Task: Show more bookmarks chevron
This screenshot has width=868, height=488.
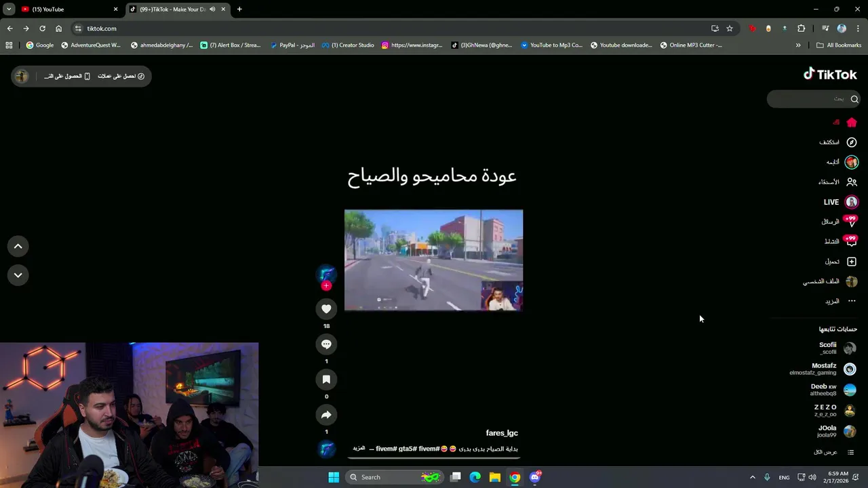Action: pos(798,45)
